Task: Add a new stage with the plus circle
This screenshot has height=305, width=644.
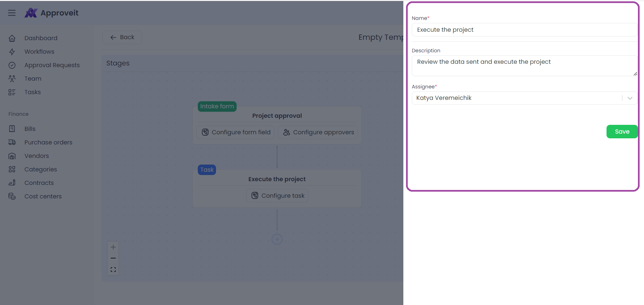Action: [x=277, y=239]
